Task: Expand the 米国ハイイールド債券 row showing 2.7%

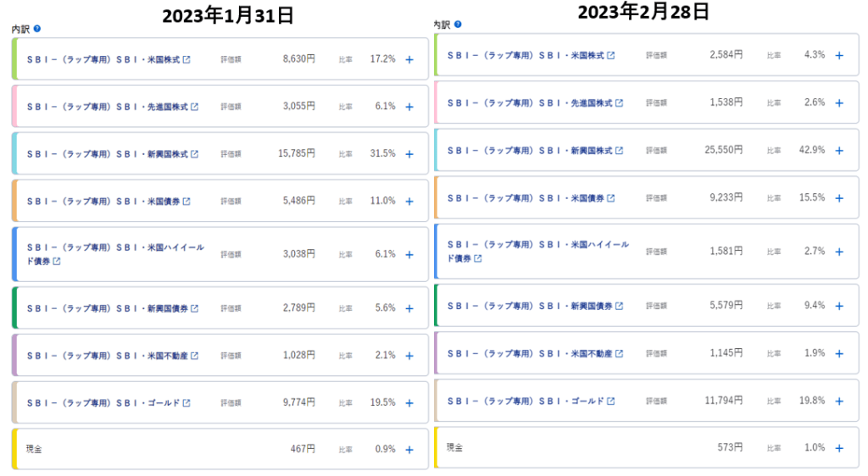Action: click(840, 252)
